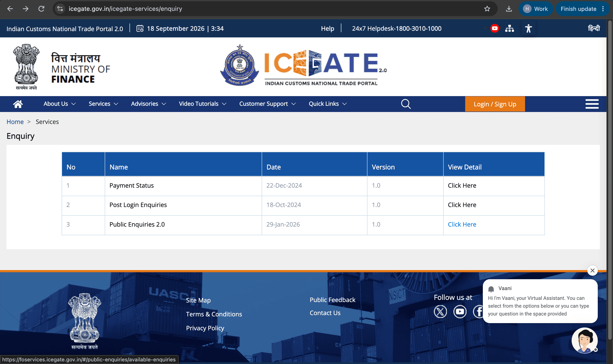Open Privacy Policy footer link
This screenshot has height=364, width=613.
click(x=205, y=328)
